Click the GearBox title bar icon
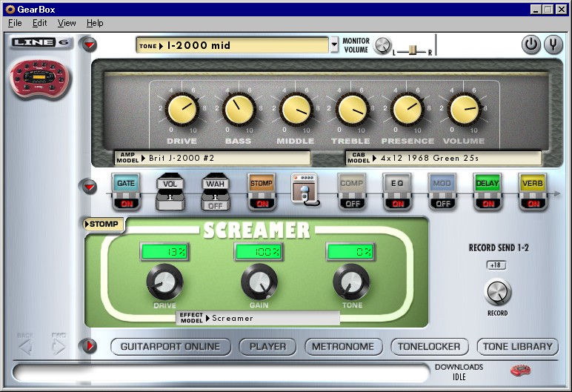 (x=10, y=10)
